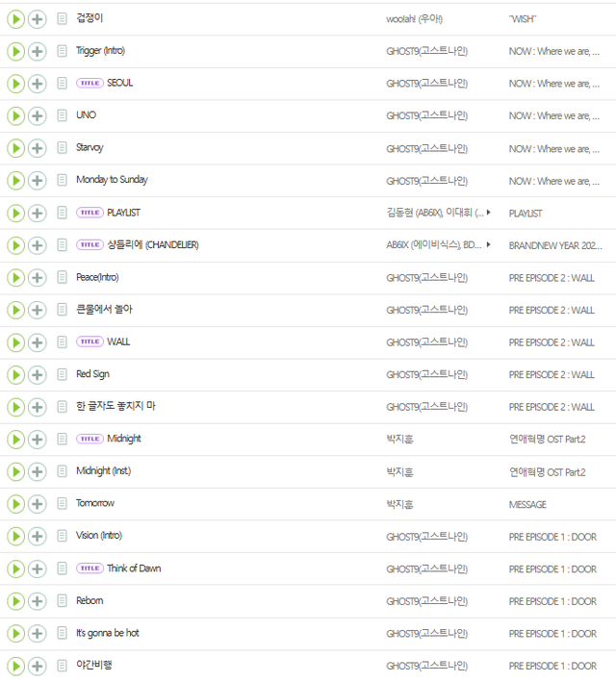Add Reborn with the plus icon
This screenshot has height=682, width=616.
[37, 601]
